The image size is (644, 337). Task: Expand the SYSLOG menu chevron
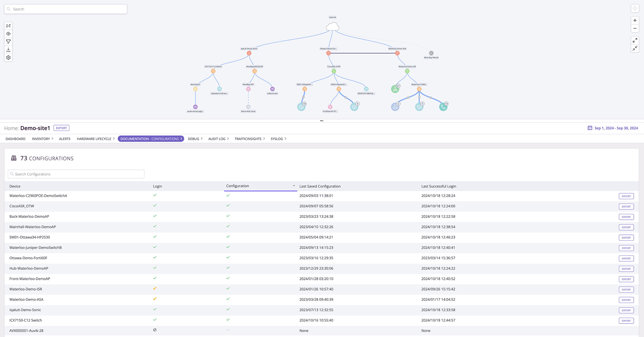tap(286, 139)
